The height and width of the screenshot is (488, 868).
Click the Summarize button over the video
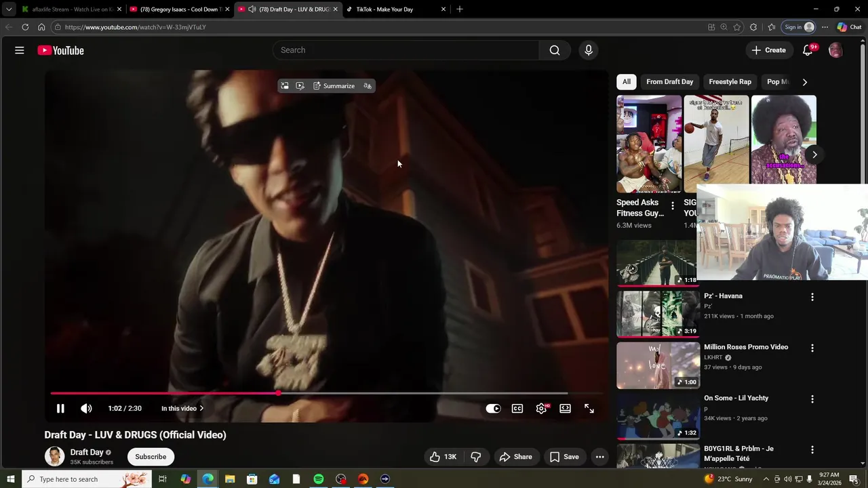click(x=334, y=86)
